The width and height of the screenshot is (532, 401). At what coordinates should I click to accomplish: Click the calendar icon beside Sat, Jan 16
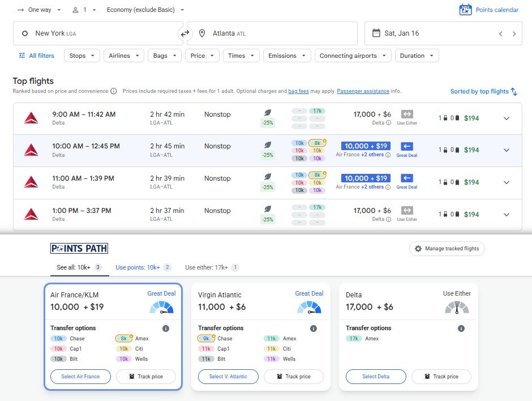coord(376,33)
